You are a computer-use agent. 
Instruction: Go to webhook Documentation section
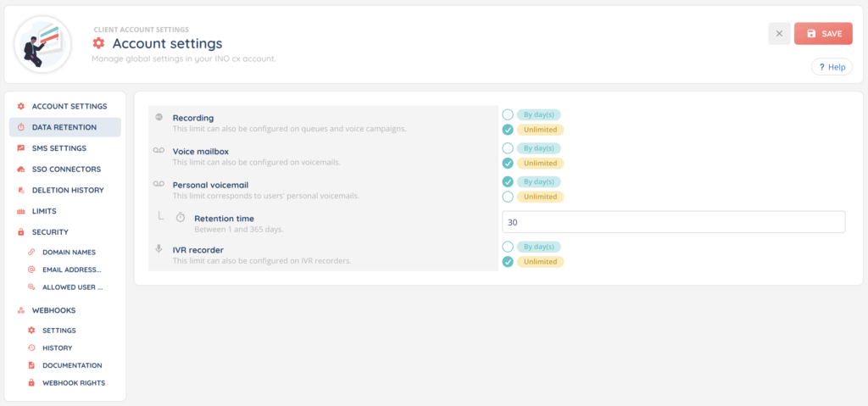(x=72, y=365)
